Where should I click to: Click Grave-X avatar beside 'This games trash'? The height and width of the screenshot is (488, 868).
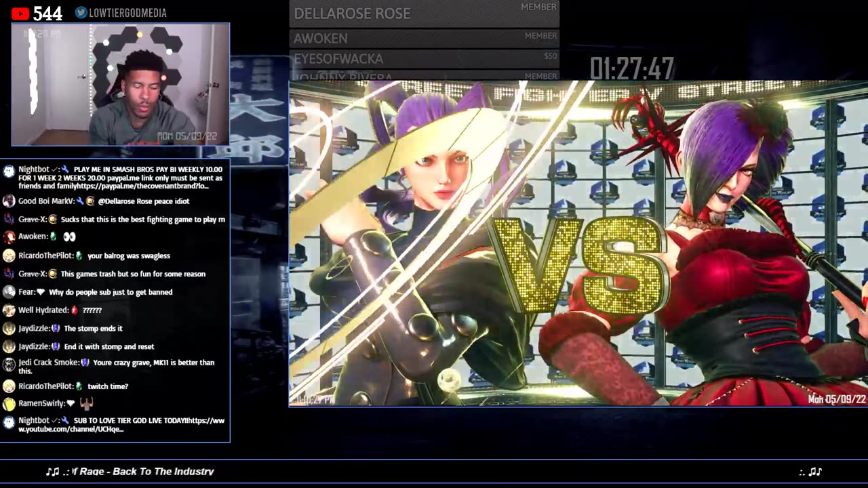point(9,274)
